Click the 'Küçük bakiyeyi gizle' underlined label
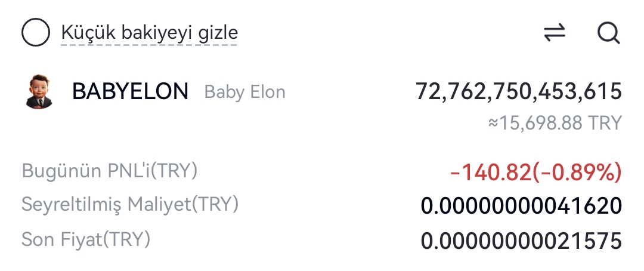The width and height of the screenshot is (644, 271). (x=150, y=33)
